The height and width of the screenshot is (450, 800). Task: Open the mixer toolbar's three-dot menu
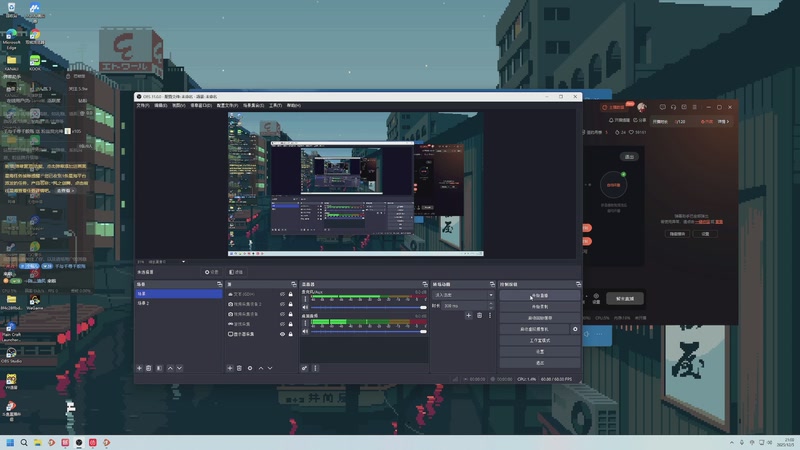pos(315,368)
